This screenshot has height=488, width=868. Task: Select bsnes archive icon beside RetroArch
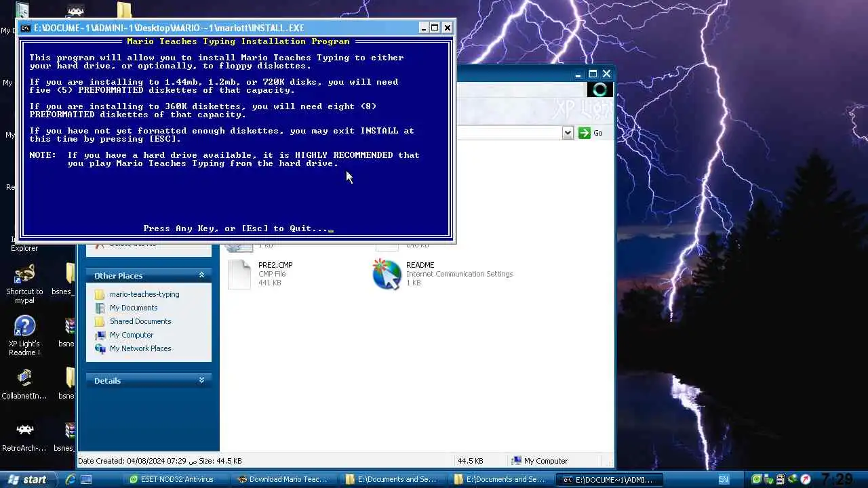(71, 430)
